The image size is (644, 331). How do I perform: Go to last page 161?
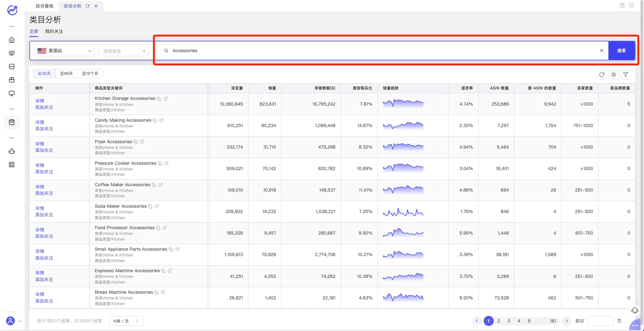point(553,321)
